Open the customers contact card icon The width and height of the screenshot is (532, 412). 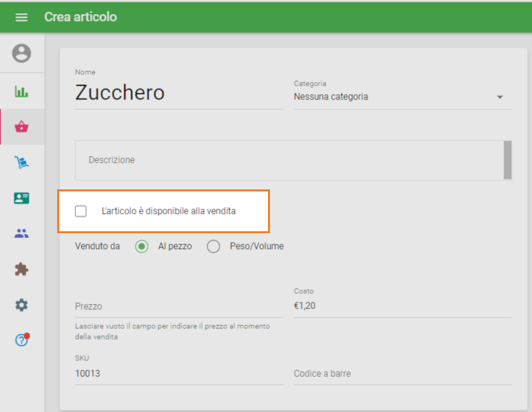[22, 197]
